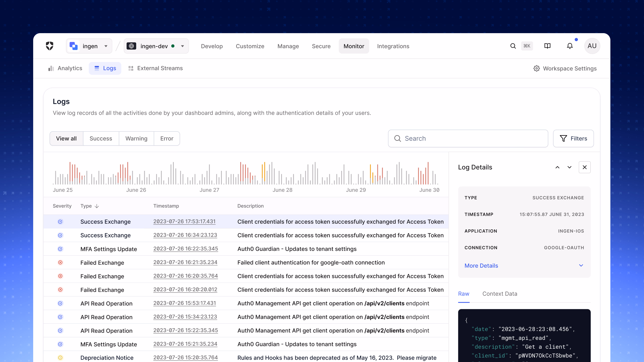Image resolution: width=644 pixels, height=362 pixels.
Task: Click the Workspace Settings gear icon
Action: pyautogui.click(x=537, y=69)
